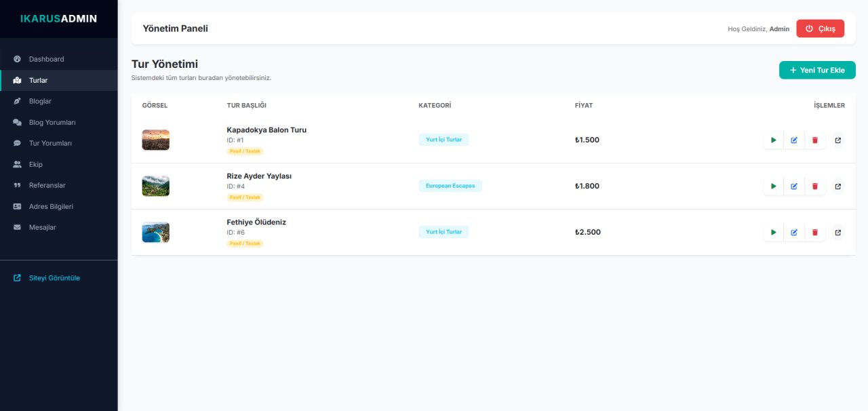Click the Kapadokya Balon Turu title
Screen dimensions: 868x411
tap(267, 130)
